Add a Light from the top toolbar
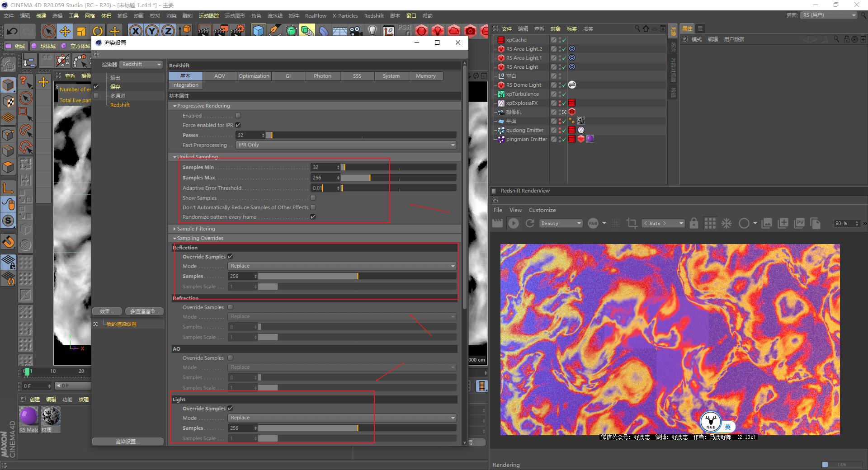The height and width of the screenshot is (470, 868). pos(372,32)
